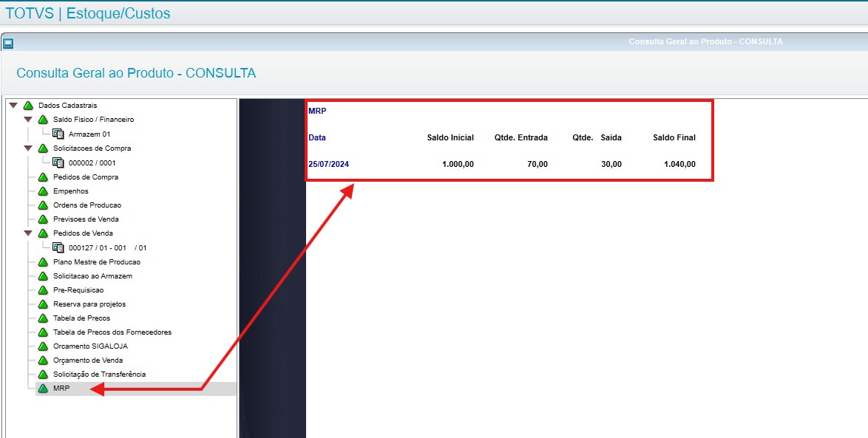Click the Solicitacoes de Compra green icon
The image size is (868, 438).
43,148
